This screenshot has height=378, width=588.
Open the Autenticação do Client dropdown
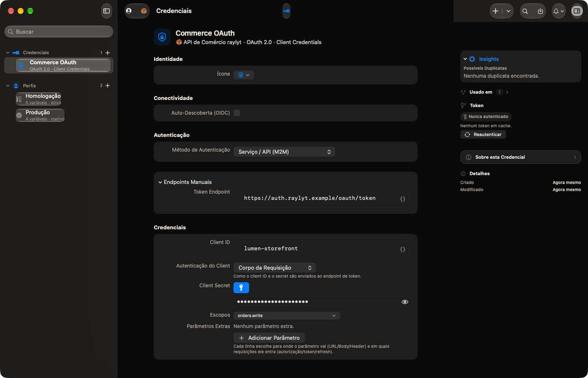(x=275, y=268)
